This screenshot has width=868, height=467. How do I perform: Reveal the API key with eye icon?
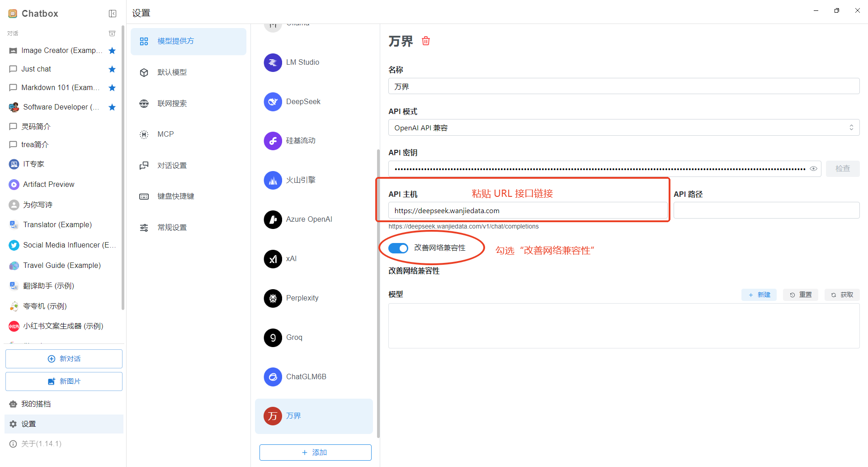click(813, 169)
